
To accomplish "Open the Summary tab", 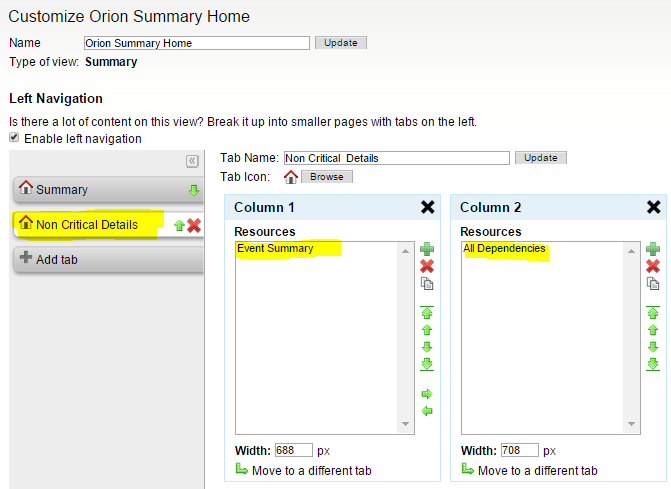I will tap(108, 190).
